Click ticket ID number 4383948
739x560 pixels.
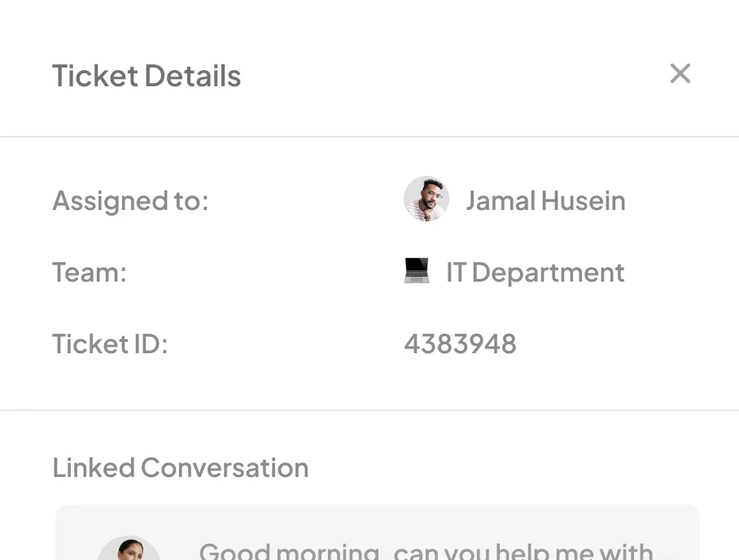click(460, 343)
